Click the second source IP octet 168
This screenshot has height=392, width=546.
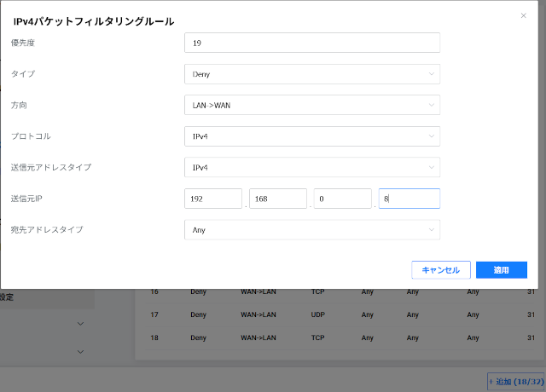point(278,199)
